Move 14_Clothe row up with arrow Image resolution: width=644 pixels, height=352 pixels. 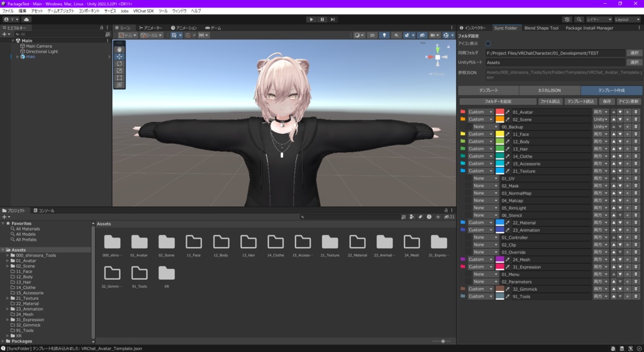(614, 157)
